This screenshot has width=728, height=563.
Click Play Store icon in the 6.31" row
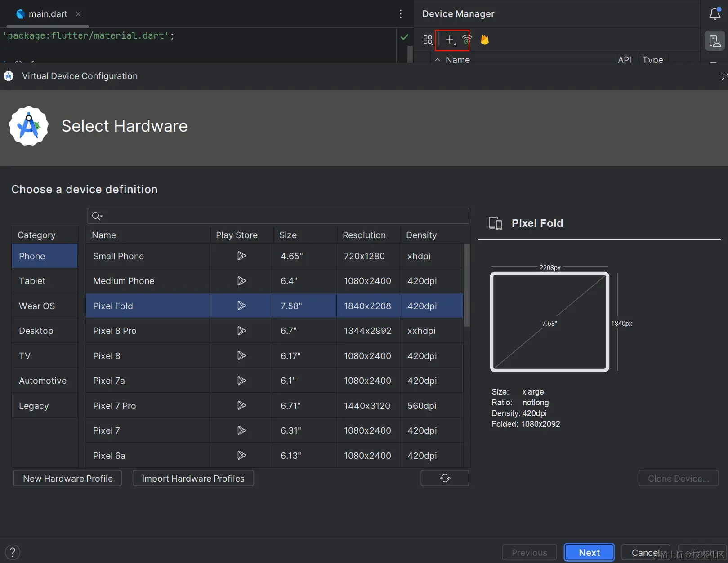pos(241,430)
